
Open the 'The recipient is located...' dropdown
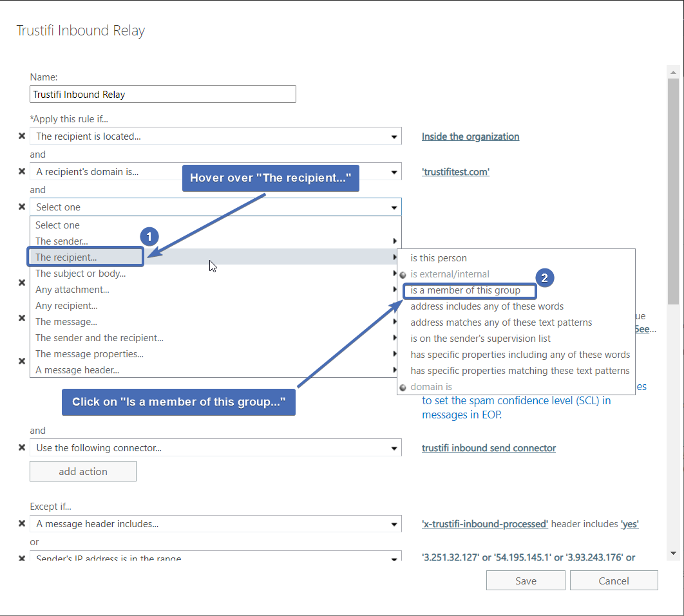click(216, 136)
